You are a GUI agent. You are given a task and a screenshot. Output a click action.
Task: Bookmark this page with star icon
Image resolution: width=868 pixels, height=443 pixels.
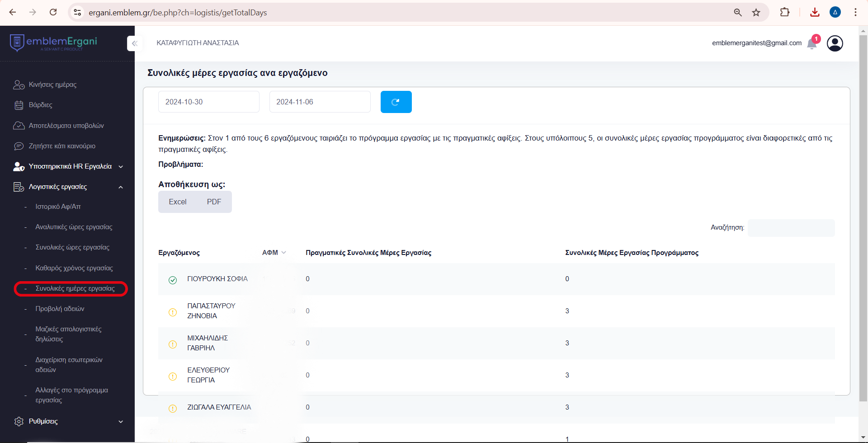[756, 12]
